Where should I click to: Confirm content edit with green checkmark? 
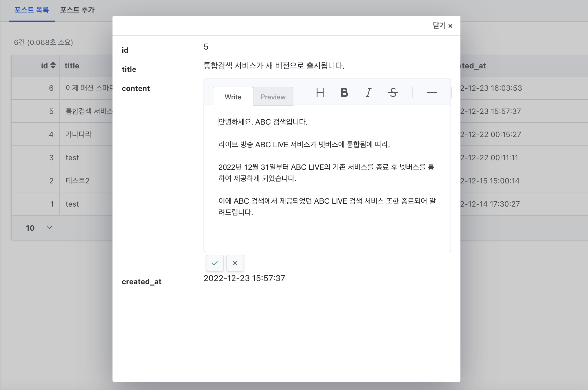[215, 263]
